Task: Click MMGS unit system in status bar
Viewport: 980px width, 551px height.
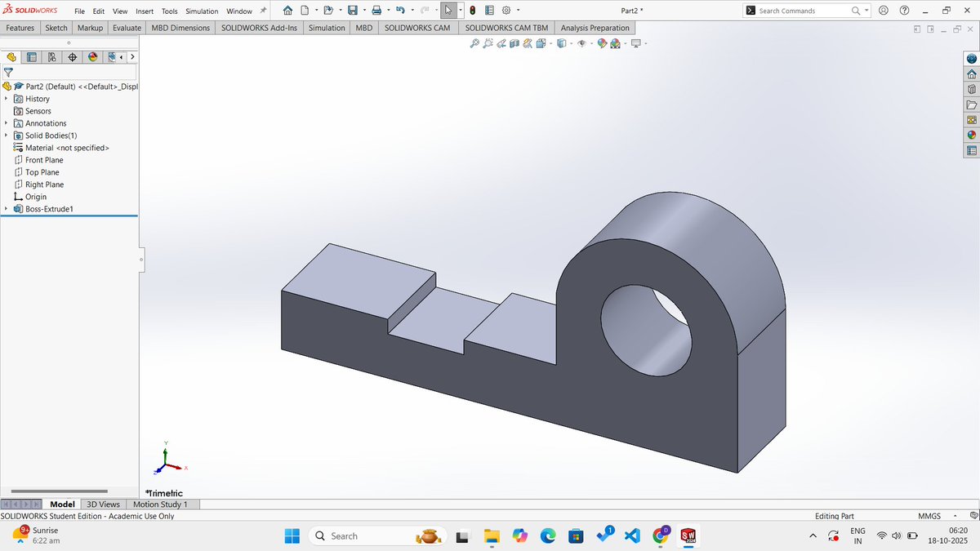Action: (929, 516)
